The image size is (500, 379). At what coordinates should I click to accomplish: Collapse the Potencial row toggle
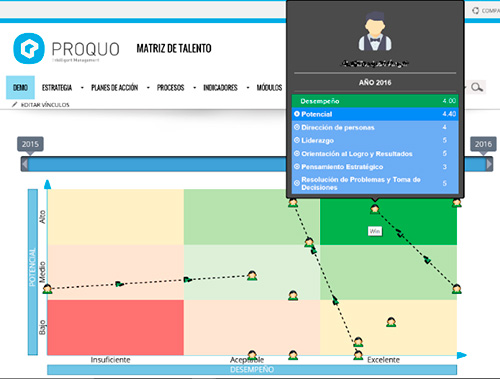tap(297, 114)
